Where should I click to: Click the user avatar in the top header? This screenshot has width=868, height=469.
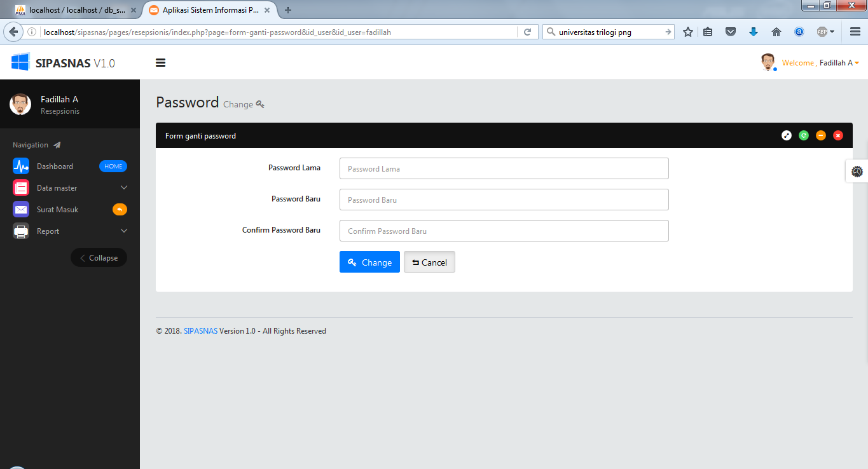[x=768, y=62]
